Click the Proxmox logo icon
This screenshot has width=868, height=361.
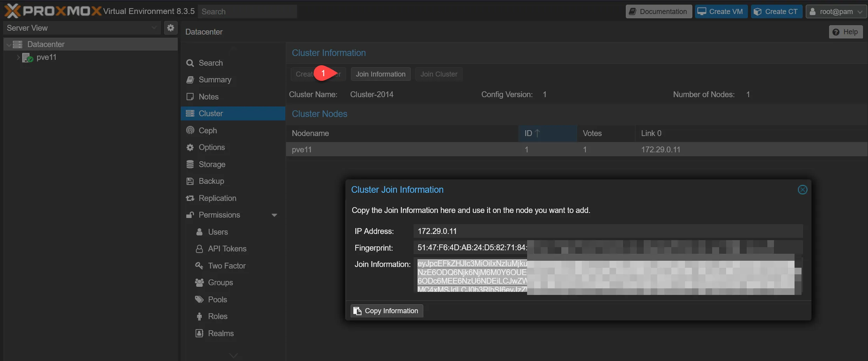(12, 11)
